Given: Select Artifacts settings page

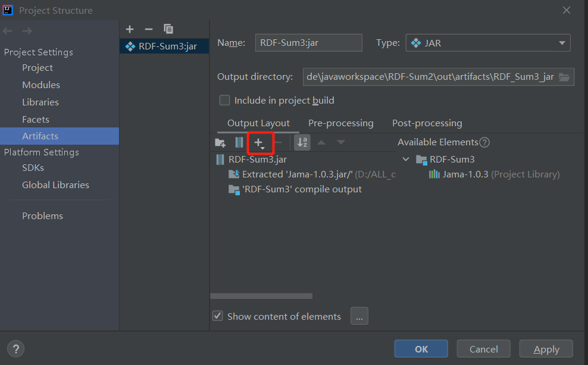Looking at the screenshot, I should point(60,136).
